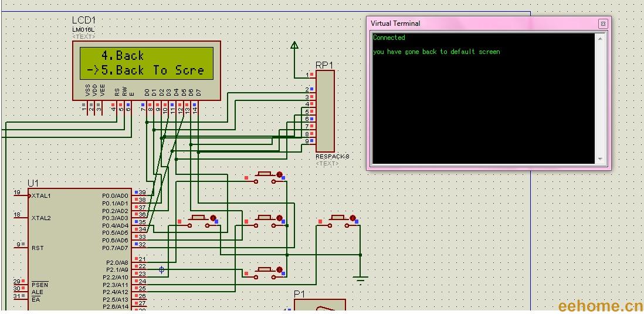
Task: Click the '->5.Back To Scre' LCD line
Action: pos(145,70)
